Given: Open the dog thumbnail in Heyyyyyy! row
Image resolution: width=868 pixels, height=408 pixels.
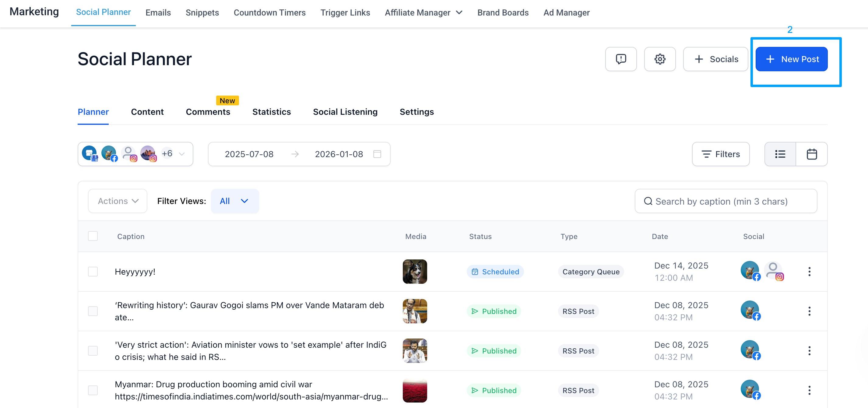Looking at the screenshot, I should pyautogui.click(x=414, y=272).
